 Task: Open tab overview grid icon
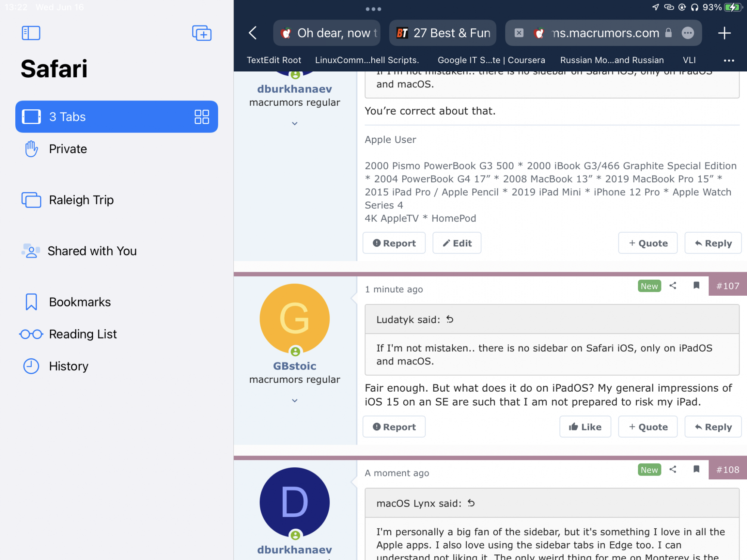202,117
